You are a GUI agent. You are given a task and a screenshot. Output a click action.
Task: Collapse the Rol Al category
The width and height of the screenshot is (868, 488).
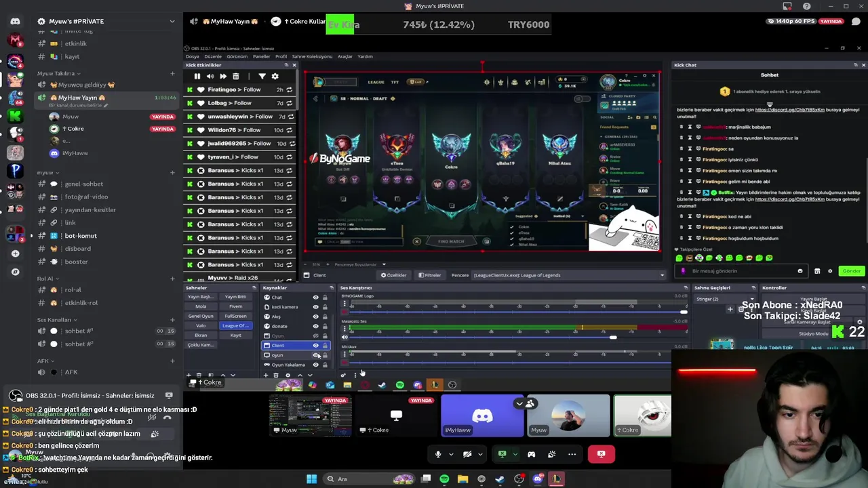tap(47, 279)
